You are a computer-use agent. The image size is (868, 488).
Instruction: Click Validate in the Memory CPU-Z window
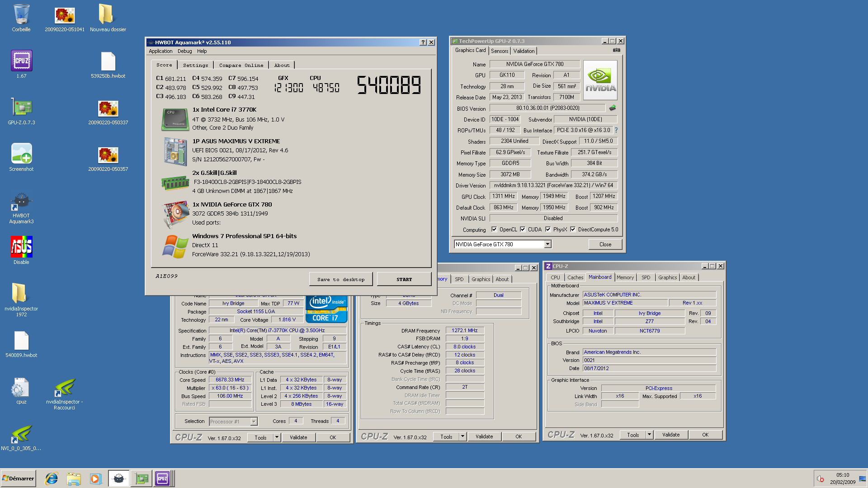click(484, 436)
